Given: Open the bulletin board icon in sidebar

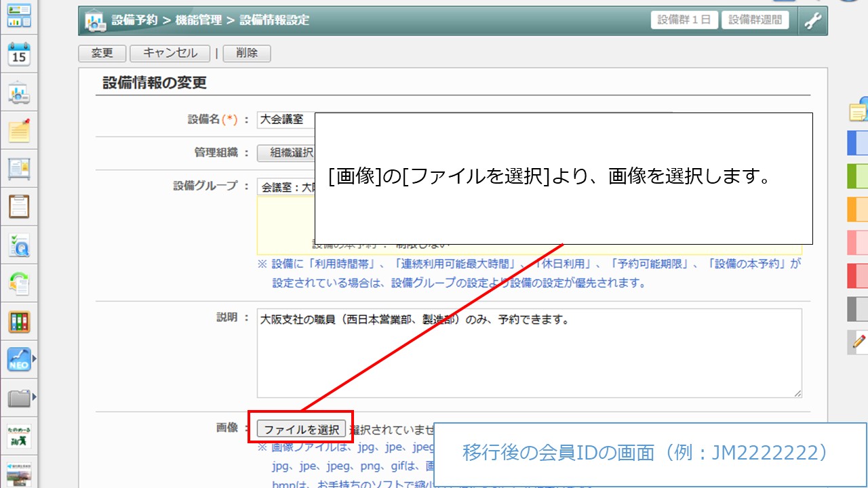Looking at the screenshot, I should coord(19,169).
